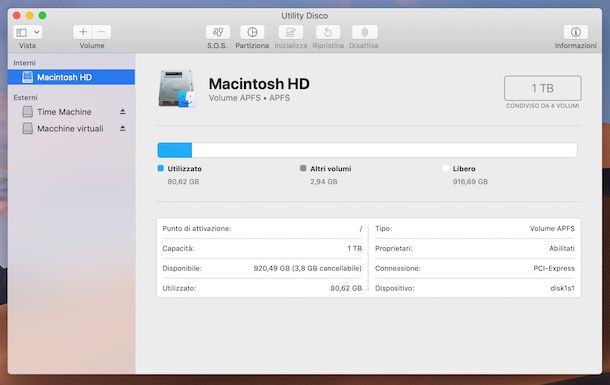610x385 pixels.
Task: Maximize window with the green button
Action: pyautogui.click(x=42, y=16)
